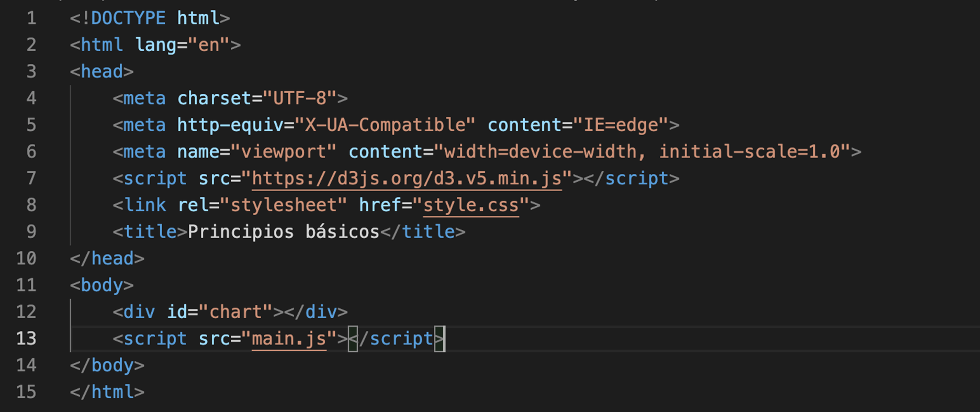Click the id attribute on the div
This screenshot has width=980, height=412.
coord(177,312)
